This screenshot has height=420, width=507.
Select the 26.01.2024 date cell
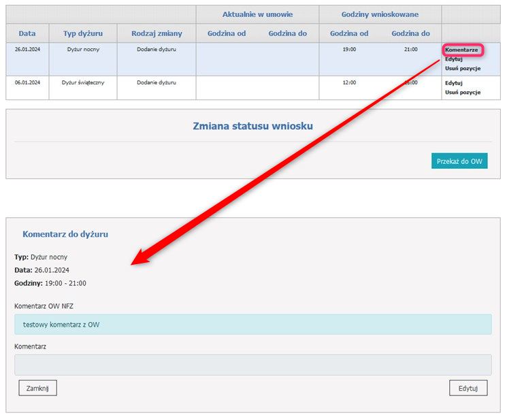point(27,50)
